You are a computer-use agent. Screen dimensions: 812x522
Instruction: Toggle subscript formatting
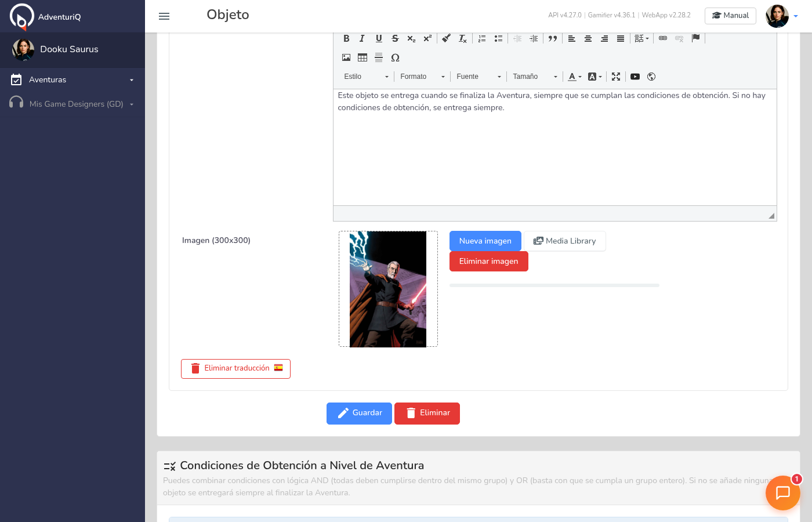[411, 38]
